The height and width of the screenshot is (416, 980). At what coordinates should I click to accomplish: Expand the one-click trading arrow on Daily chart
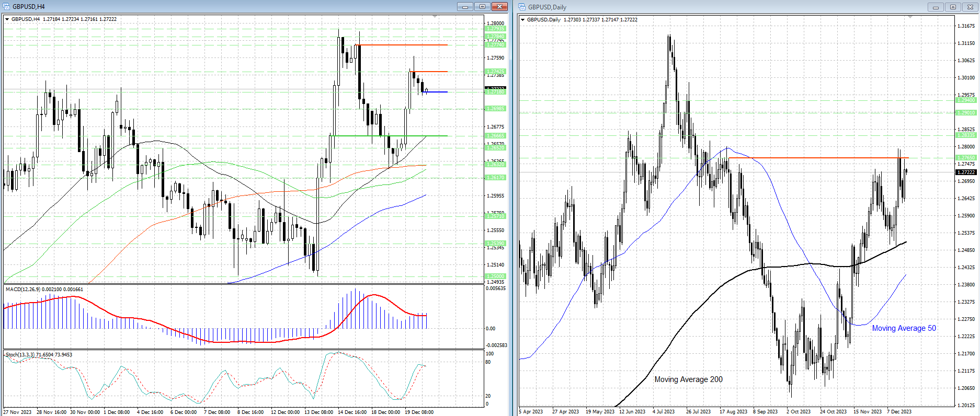point(522,20)
